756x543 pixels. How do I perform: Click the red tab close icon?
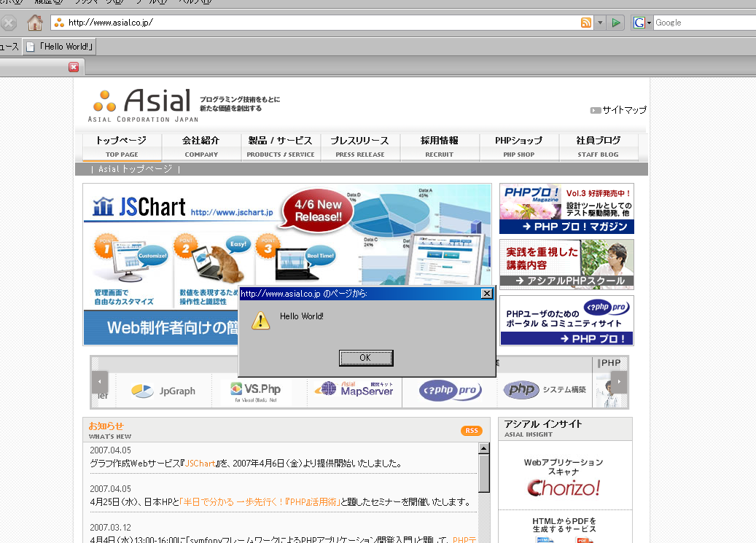click(x=74, y=67)
